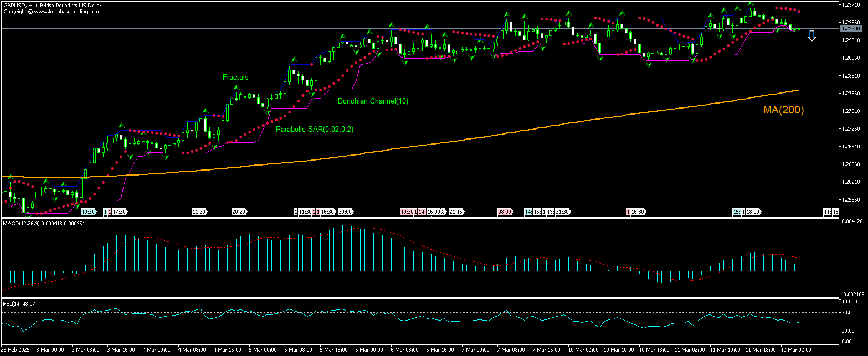
Task: Click the current price tag 1.29240
Action: point(850,28)
